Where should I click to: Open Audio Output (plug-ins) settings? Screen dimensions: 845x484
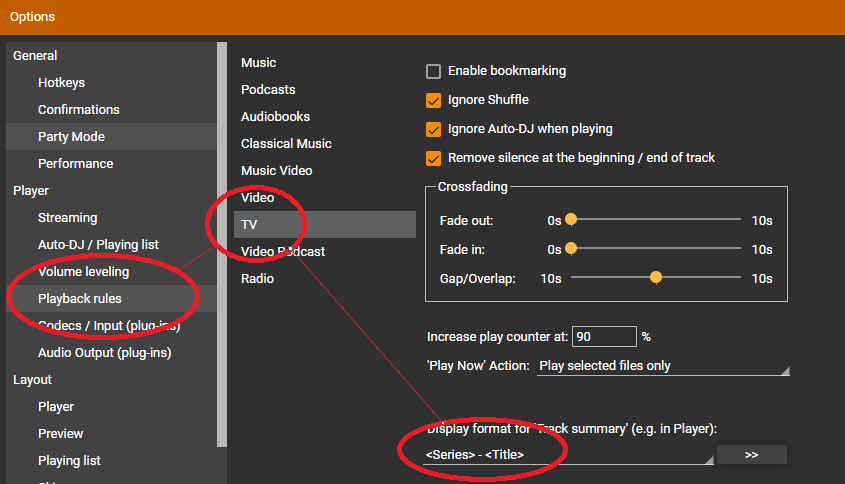coord(101,353)
